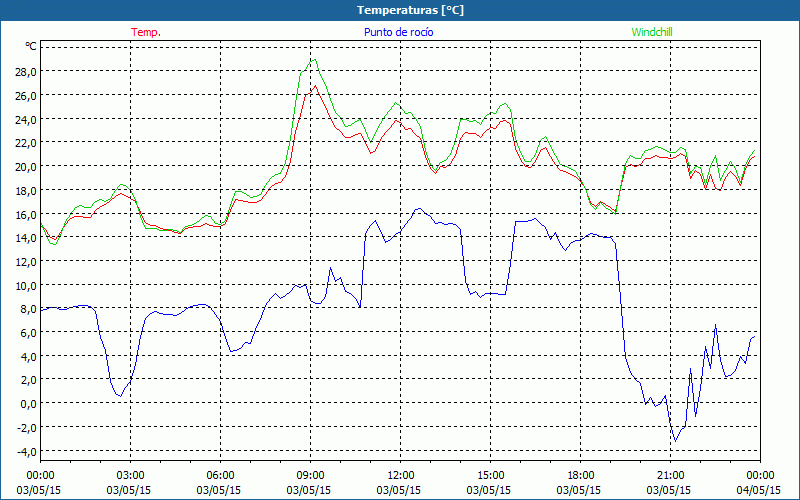Click the "28,0" y-axis value

click(x=27, y=71)
